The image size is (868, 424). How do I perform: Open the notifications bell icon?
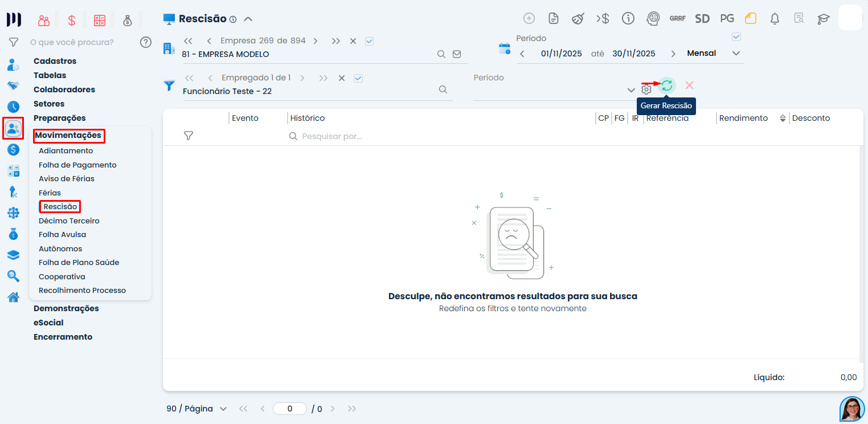pyautogui.click(x=775, y=18)
